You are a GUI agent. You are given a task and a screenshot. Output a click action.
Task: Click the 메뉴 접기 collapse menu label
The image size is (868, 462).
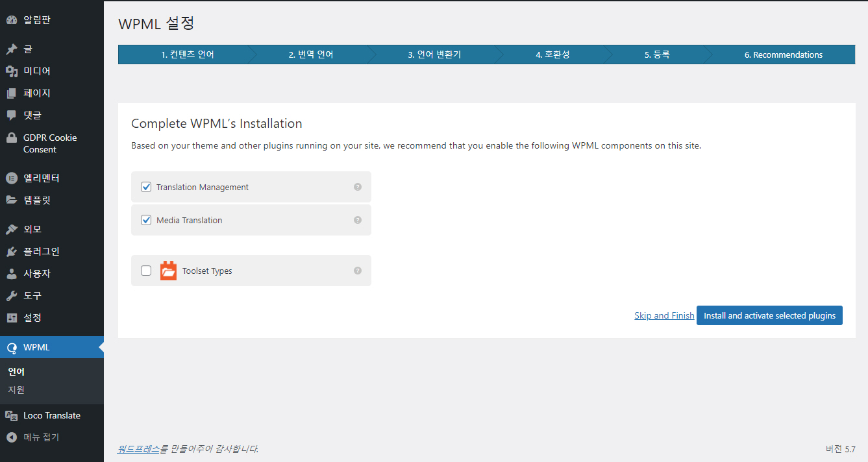41,438
